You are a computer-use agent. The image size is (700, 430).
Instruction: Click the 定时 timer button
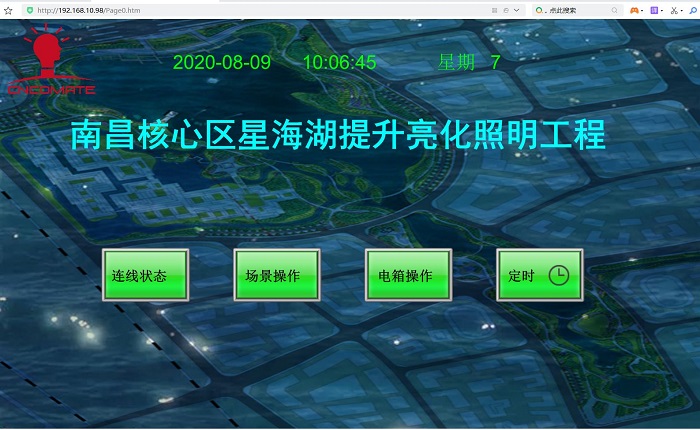(538, 275)
